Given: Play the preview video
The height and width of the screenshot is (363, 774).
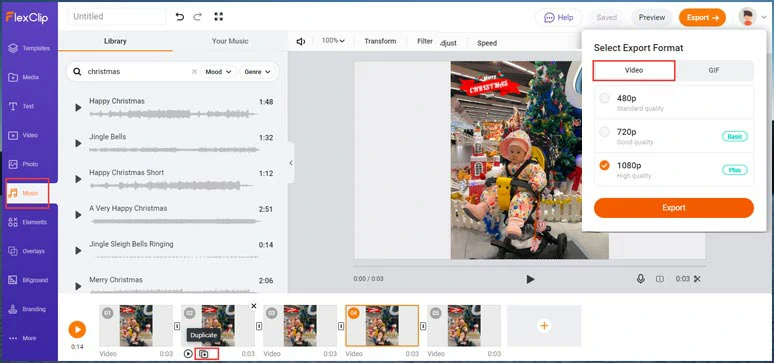Looking at the screenshot, I should pos(530,280).
